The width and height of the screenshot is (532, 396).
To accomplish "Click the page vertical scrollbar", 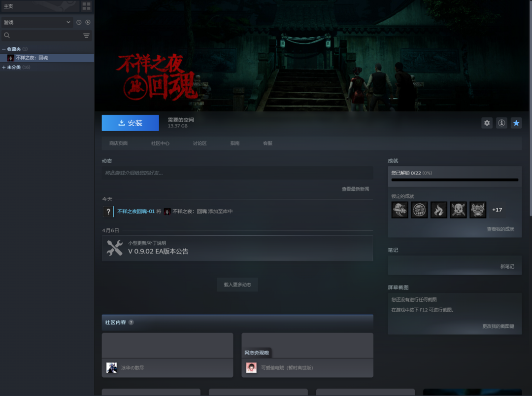I will coord(531,108).
